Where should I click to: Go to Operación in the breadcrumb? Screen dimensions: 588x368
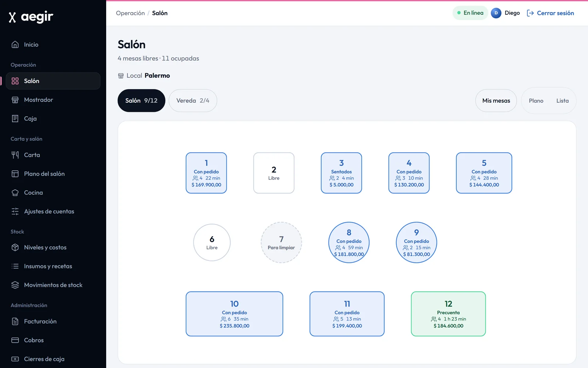tap(130, 13)
